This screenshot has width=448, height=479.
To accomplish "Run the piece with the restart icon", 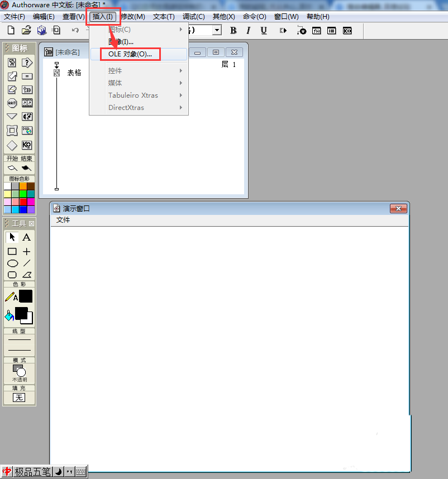I will pos(283,31).
